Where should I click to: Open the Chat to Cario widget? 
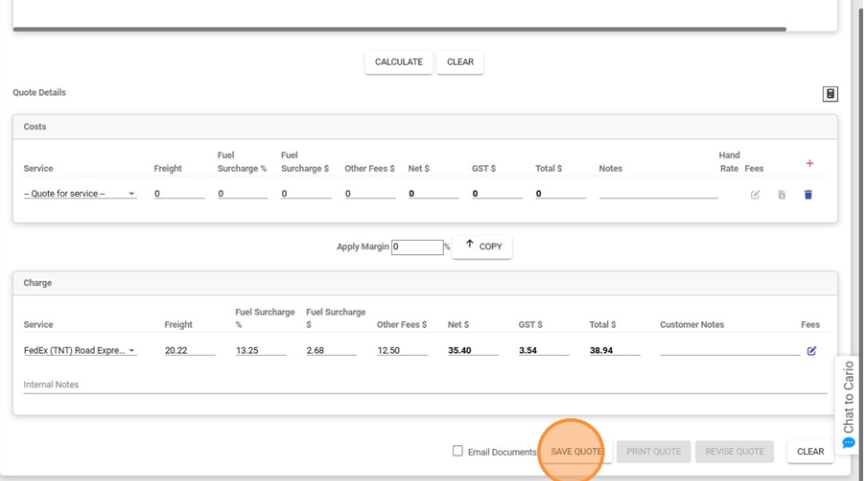coord(848,405)
